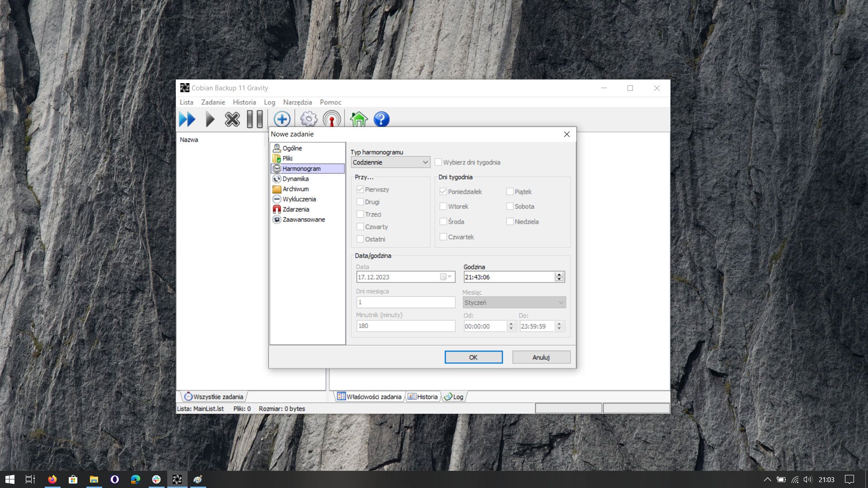Viewport: 868px width, 488px height.
Task: Click the remote antenna toolbar icon
Action: 332,120
